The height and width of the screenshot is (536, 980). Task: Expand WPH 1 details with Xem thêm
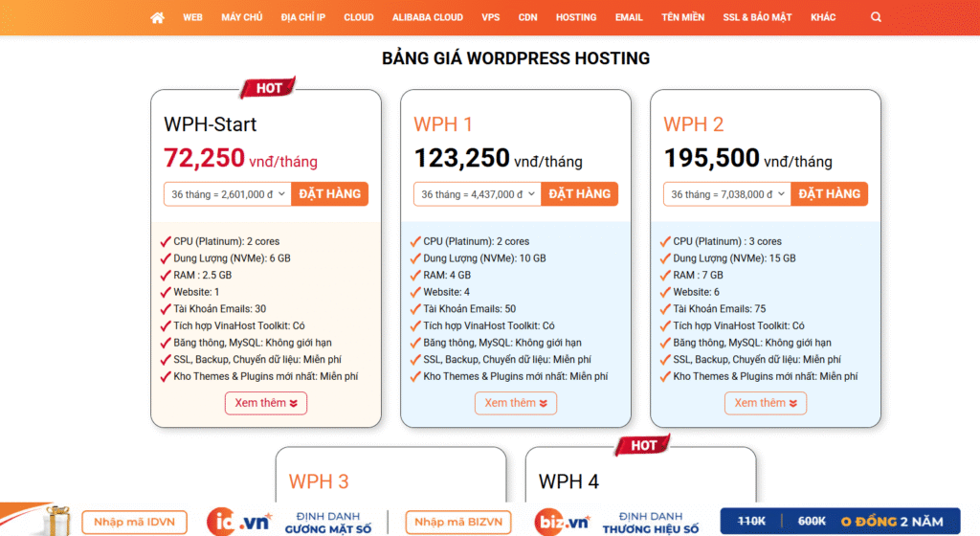click(516, 403)
